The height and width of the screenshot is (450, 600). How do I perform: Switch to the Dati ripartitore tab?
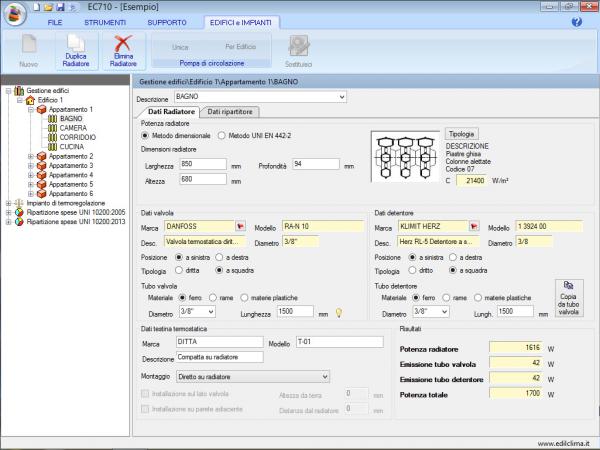coord(232,112)
